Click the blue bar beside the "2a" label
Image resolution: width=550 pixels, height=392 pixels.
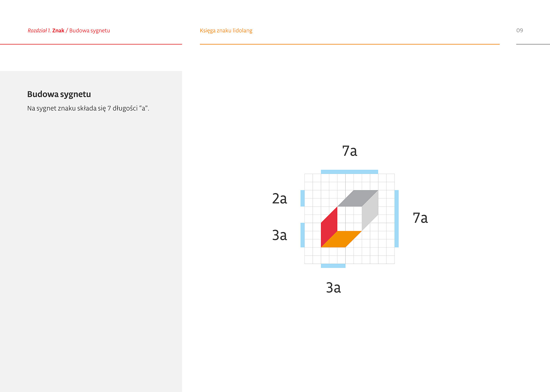(x=302, y=198)
